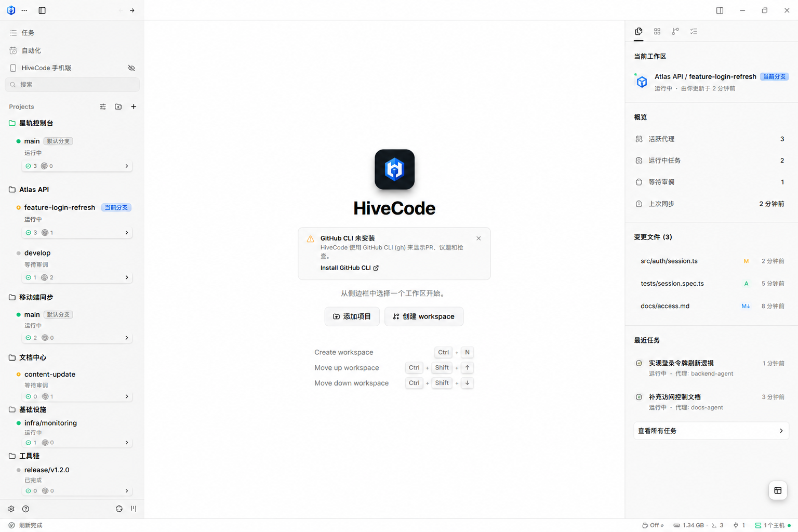This screenshot has width=798, height=532.
Task: Select feature-login-refresh workspace in sidebar
Action: pos(60,207)
